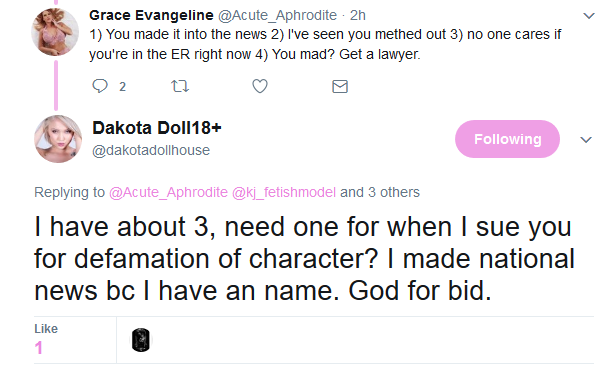The image size is (604, 367).
Task: Open Grace Evangeline display name
Action: coord(151,15)
